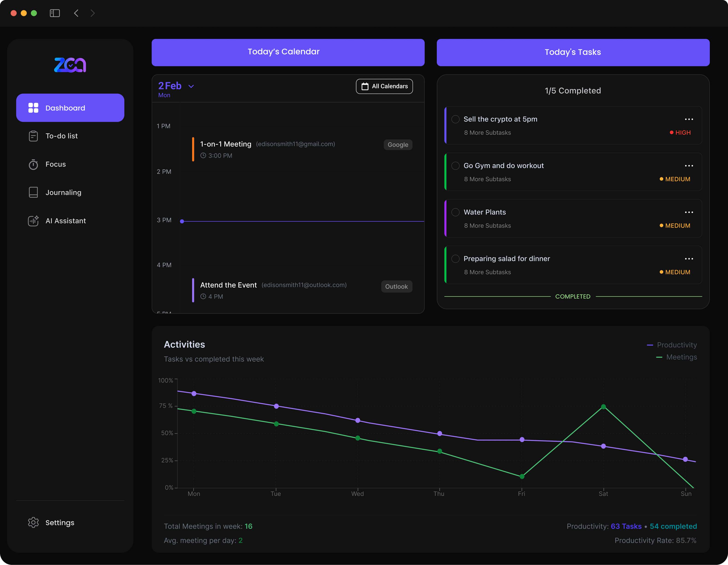Click Avg. meeting per day: 2
728x565 pixels.
click(203, 540)
